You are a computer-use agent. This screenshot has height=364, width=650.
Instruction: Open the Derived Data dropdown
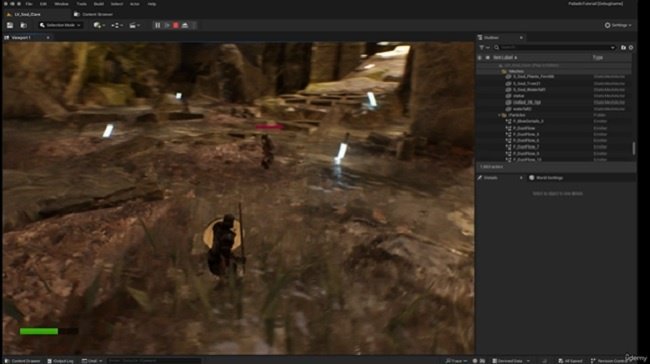(x=511, y=361)
